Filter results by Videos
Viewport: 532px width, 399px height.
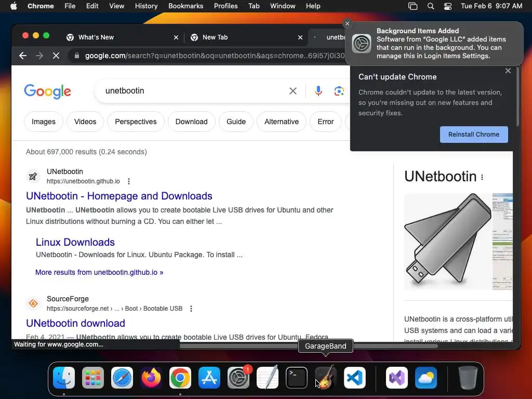[85, 122]
